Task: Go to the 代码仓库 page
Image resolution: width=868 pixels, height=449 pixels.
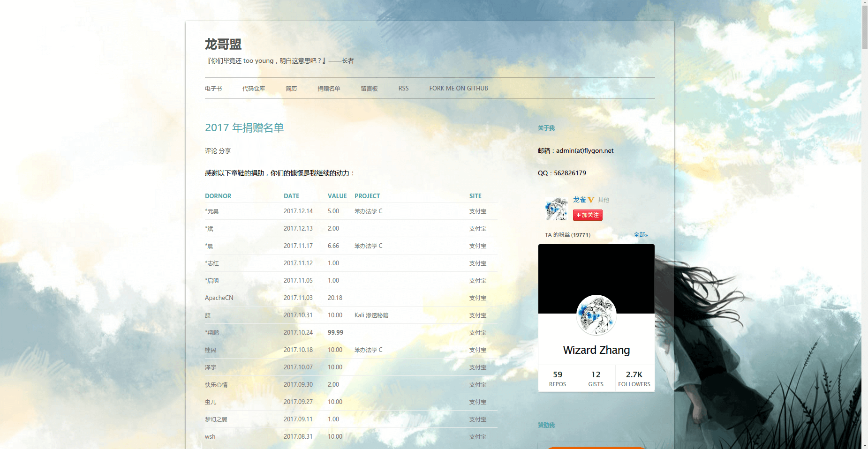Action: [x=254, y=88]
